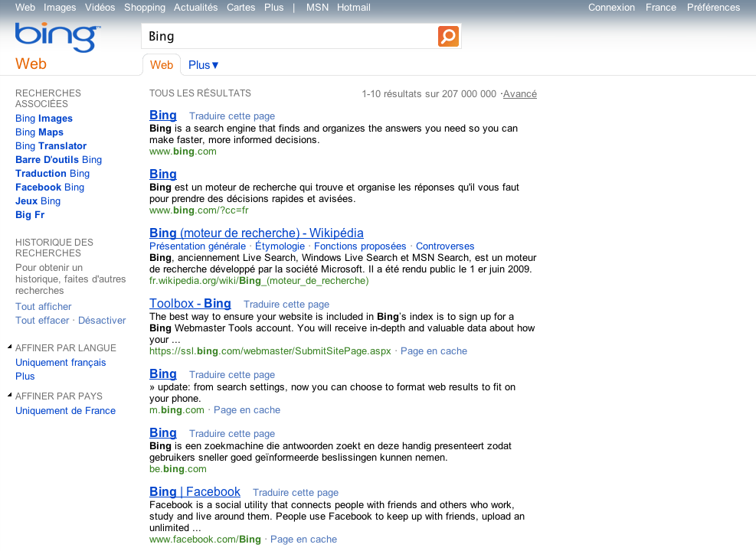Translate the Bing | Facebook result page
Image resolution: width=756 pixels, height=551 pixels.
296,493
